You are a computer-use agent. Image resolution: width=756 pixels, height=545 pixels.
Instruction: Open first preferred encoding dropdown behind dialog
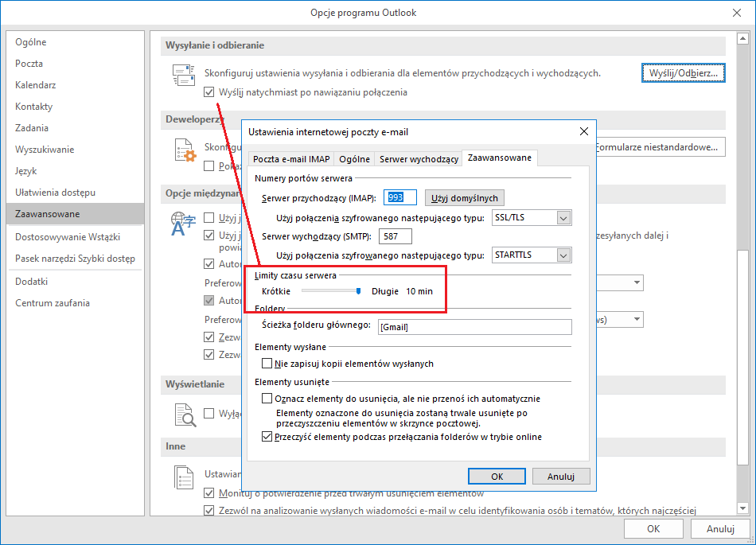637,282
